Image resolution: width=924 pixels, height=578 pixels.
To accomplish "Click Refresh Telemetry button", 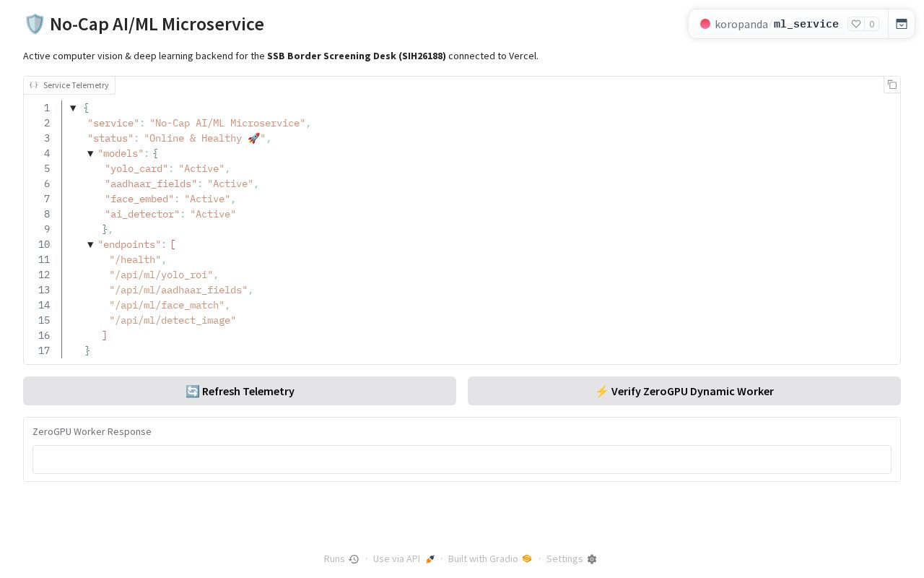I will [x=240, y=391].
